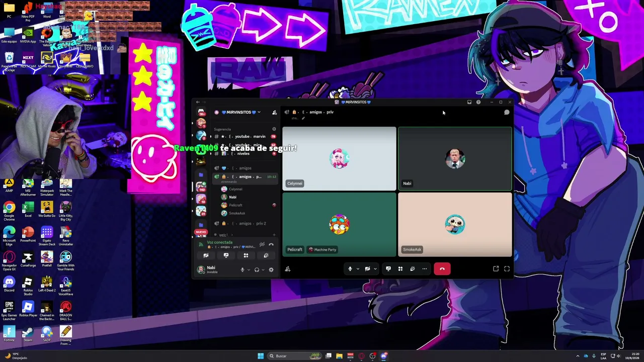Mute microphone in the call control bar
The height and width of the screenshot is (362, 644).
click(x=350, y=269)
